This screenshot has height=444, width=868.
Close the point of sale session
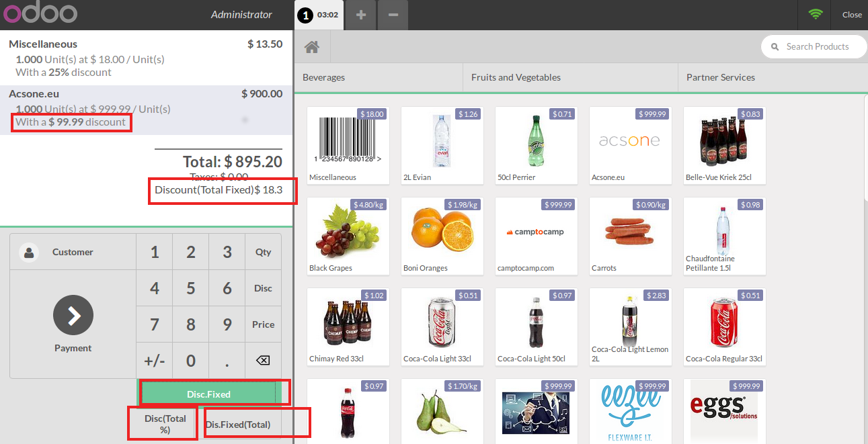(x=852, y=15)
